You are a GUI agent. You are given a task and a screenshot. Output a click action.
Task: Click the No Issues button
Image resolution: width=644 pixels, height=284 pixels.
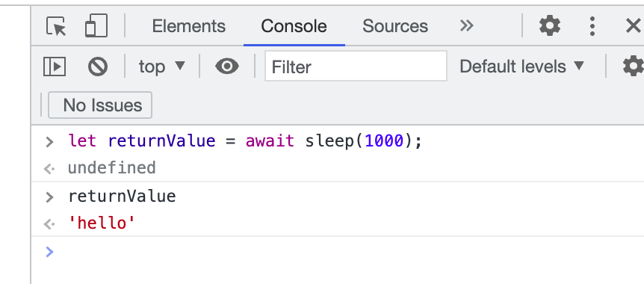[x=100, y=105]
